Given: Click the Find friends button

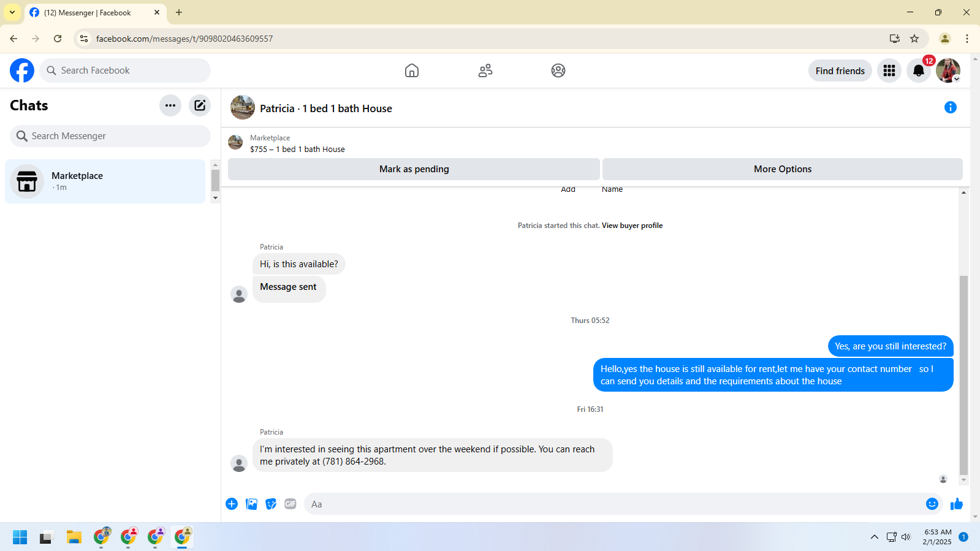Looking at the screenshot, I should (840, 71).
